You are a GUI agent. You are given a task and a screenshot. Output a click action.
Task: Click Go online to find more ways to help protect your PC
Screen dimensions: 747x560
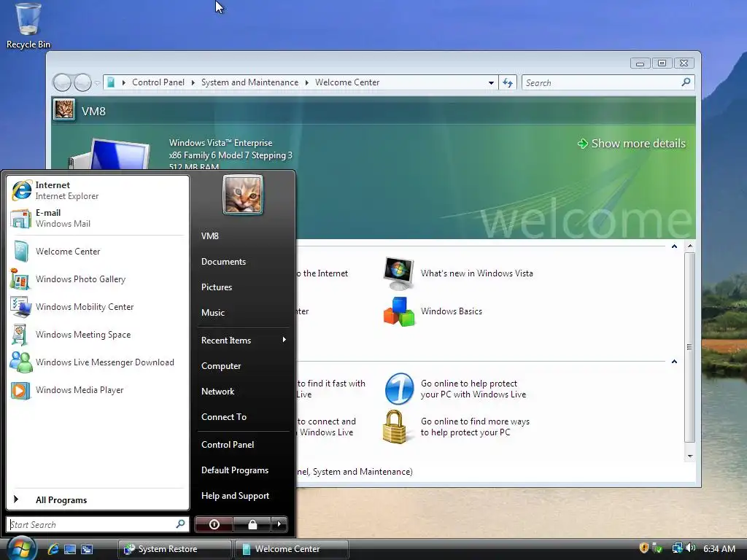point(457,427)
